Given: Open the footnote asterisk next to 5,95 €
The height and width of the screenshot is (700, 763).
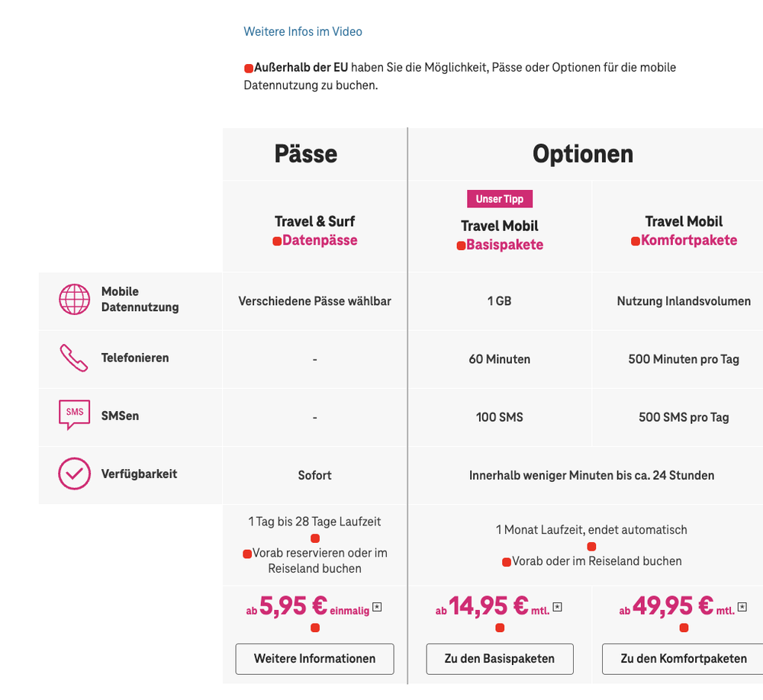Looking at the screenshot, I should 375,607.
